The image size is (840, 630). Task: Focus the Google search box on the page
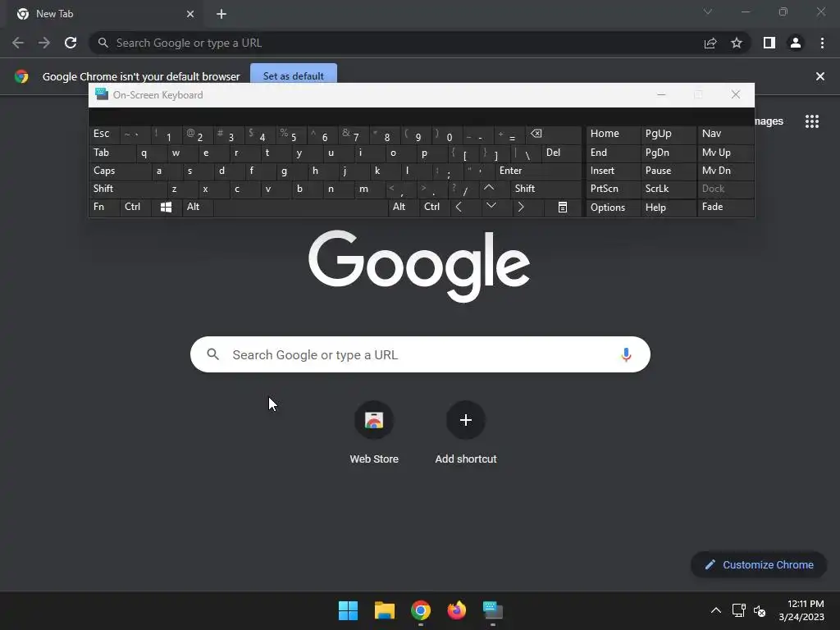[x=420, y=354]
